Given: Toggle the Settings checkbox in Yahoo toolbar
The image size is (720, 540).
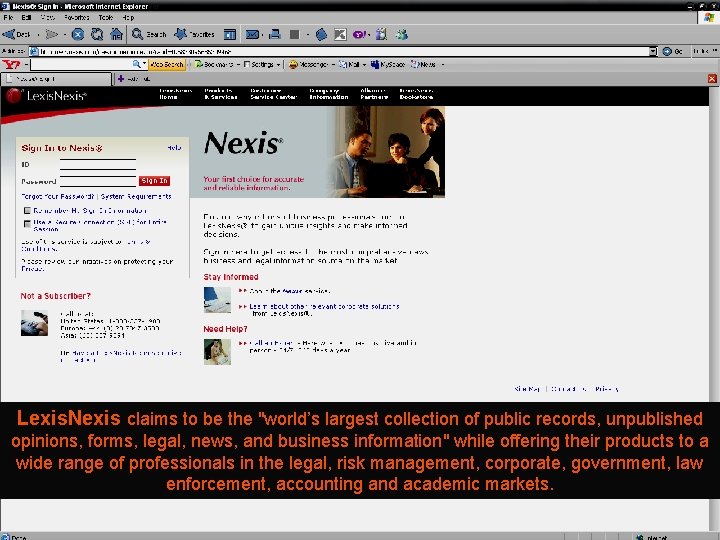Looking at the screenshot, I should click(x=247, y=64).
